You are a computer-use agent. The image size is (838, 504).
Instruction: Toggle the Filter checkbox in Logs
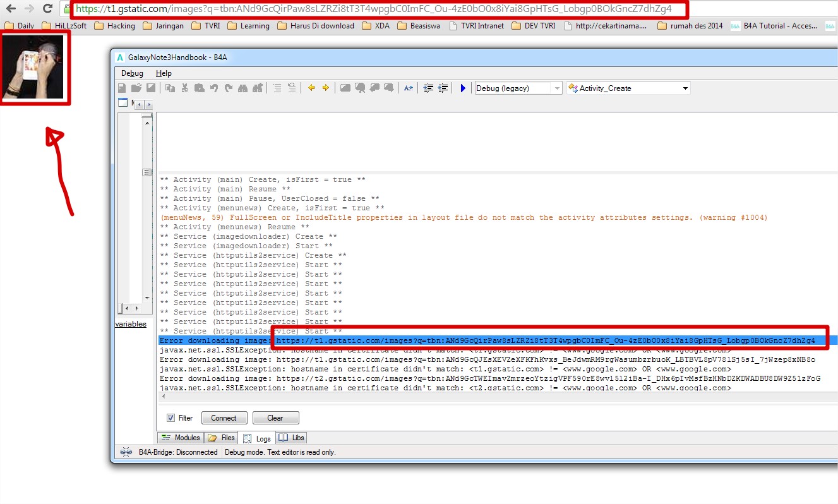pyautogui.click(x=171, y=418)
